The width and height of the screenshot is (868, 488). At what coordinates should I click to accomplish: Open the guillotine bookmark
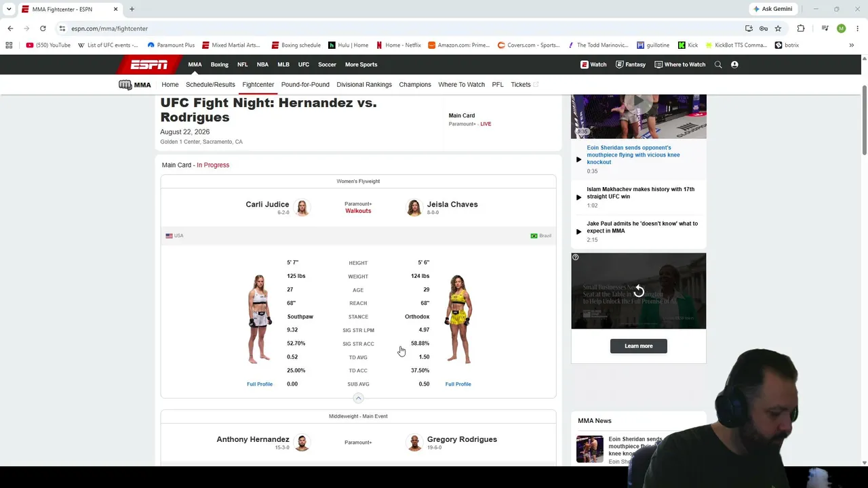653,45
